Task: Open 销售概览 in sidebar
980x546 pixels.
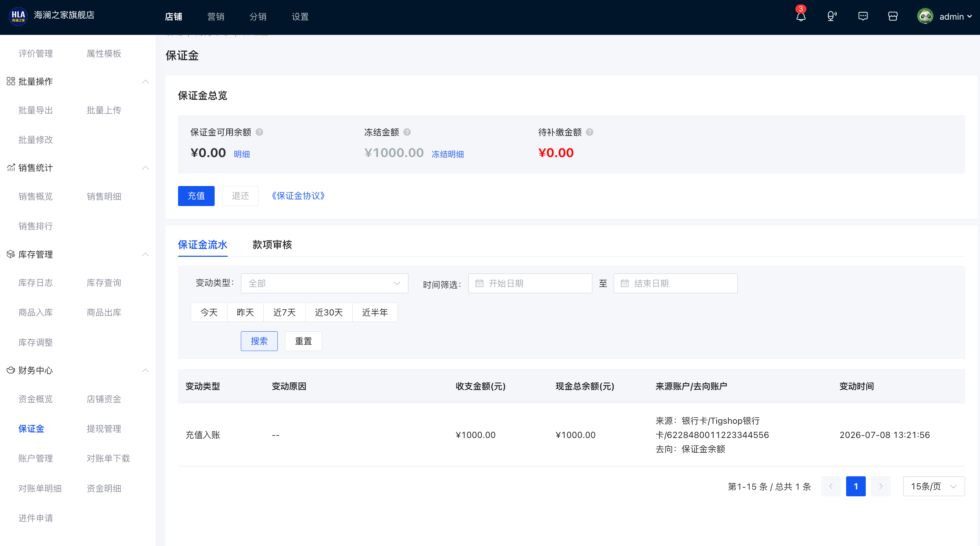Action: pyautogui.click(x=36, y=197)
